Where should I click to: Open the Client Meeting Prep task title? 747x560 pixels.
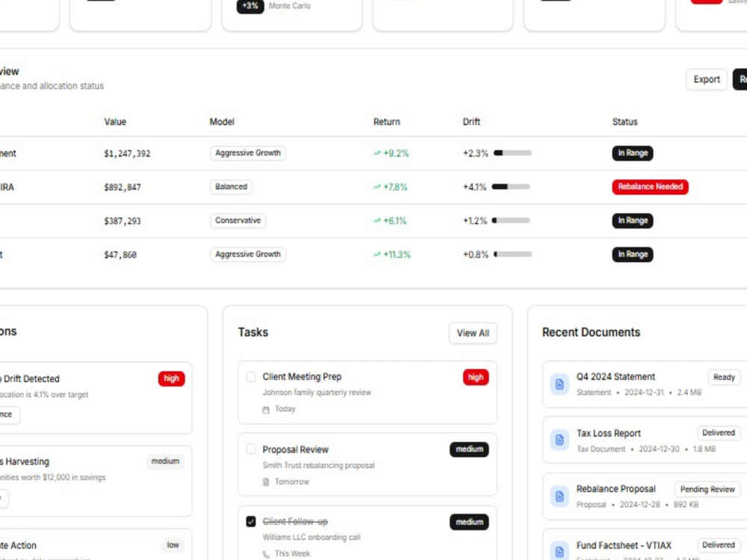(302, 376)
